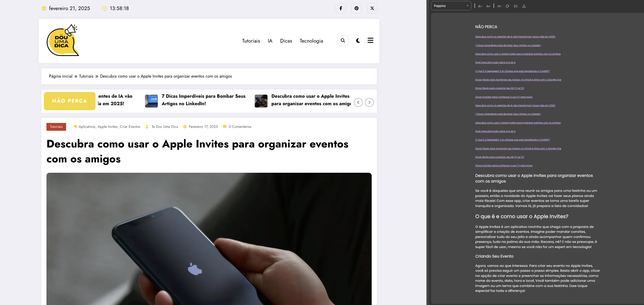Open the hamburger menu icon
Image resolution: width=644 pixels, height=305 pixels.
click(x=370, y=40)
